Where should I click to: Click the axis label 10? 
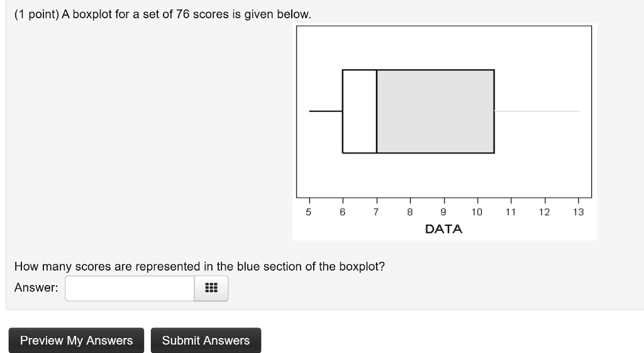477,212
